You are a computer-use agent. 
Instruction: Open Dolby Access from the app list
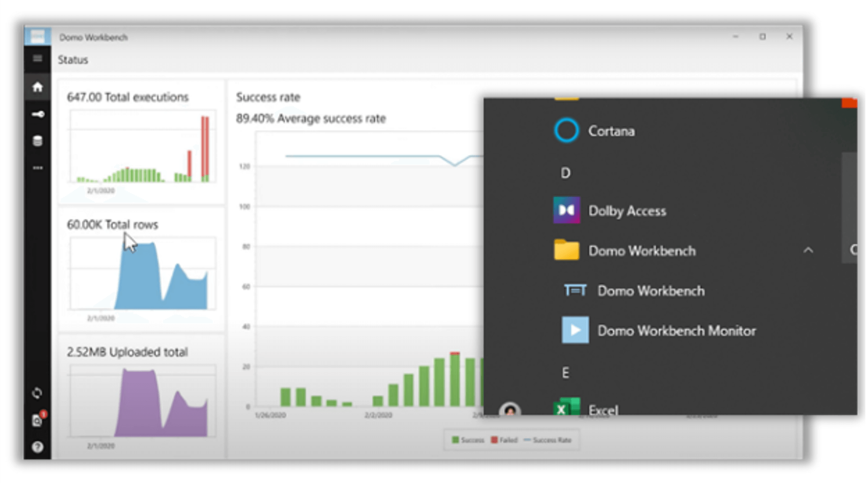pos(627,211)
